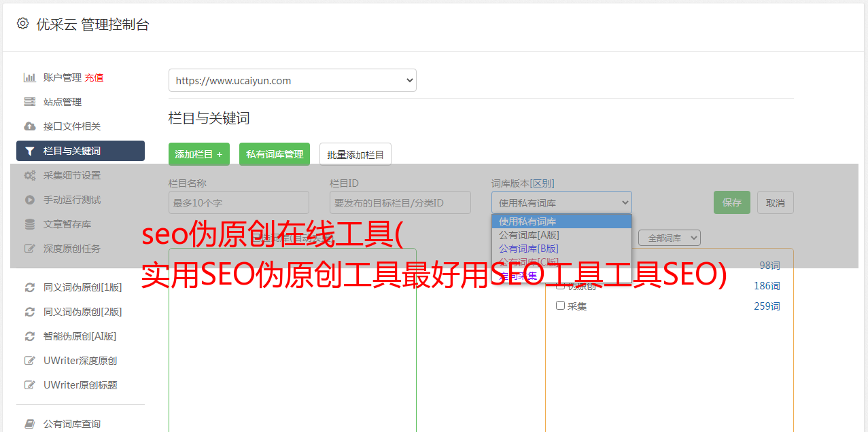Click the edit icon for UWriter深度原创
Viewport: 868px width, 432px height.
(30, 361)
